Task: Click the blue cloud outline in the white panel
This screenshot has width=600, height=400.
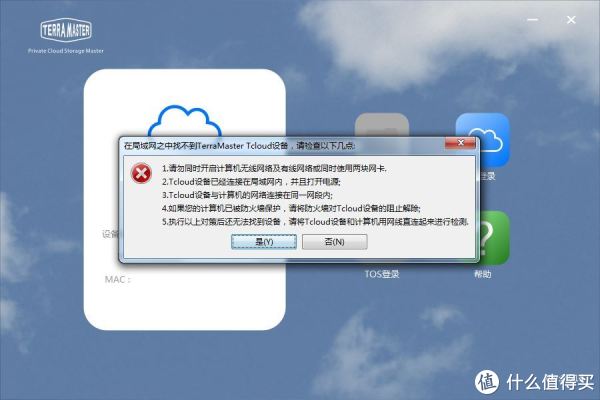Action: (x=184, y=121)
